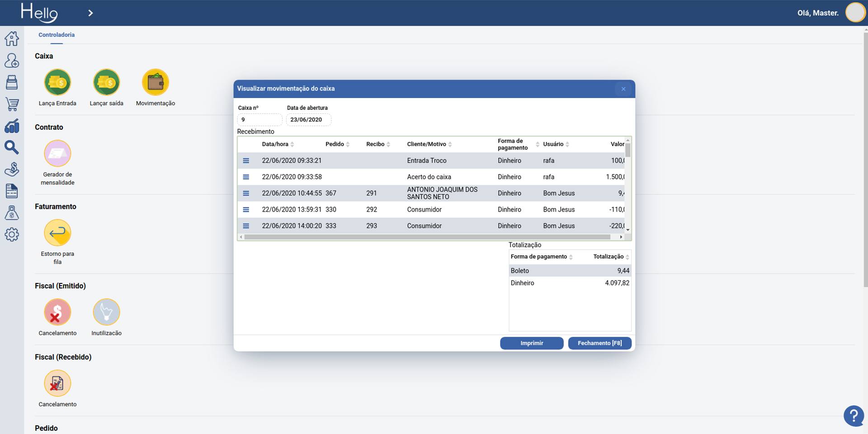Screen dimensions: 868x434
Task: Click the Lança Entrada coins icon
Action: [x=57, y=82]
